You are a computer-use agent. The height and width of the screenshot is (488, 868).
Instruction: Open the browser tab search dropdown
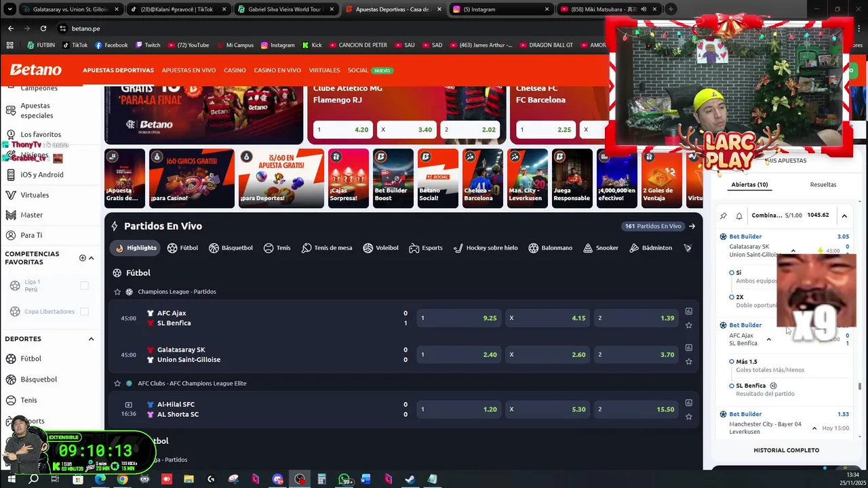[9, 9]
